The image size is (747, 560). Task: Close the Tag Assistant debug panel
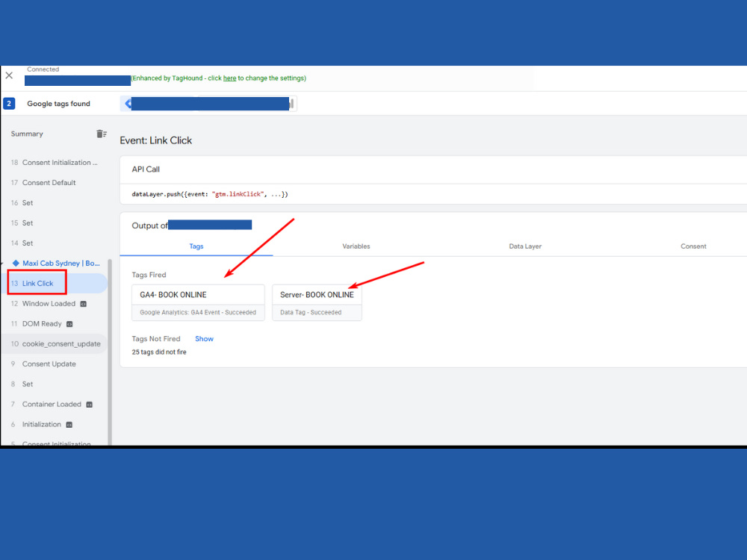tap(9, 75)
